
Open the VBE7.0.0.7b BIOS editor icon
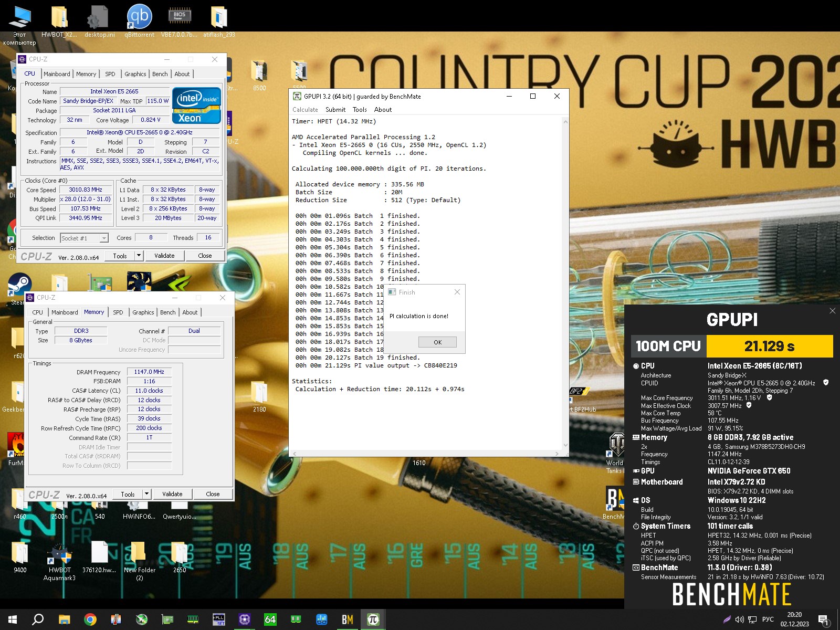pyautogui.click(x=179, y=21)
